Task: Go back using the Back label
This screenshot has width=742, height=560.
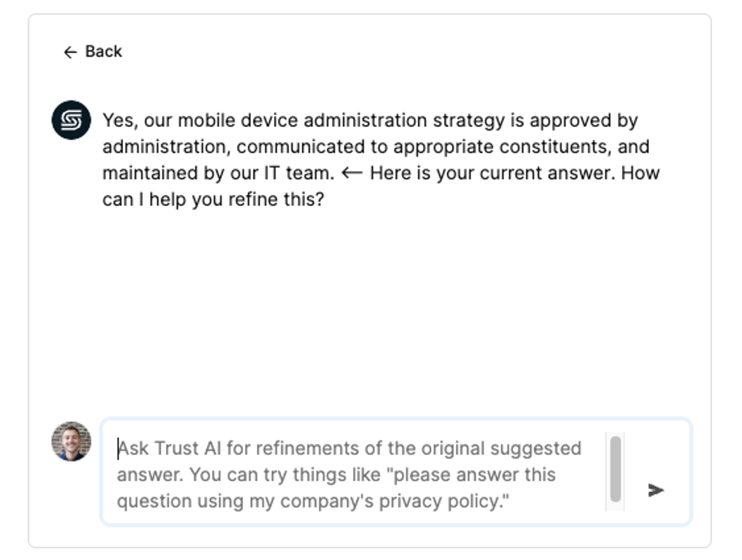Action: [104, 51]
